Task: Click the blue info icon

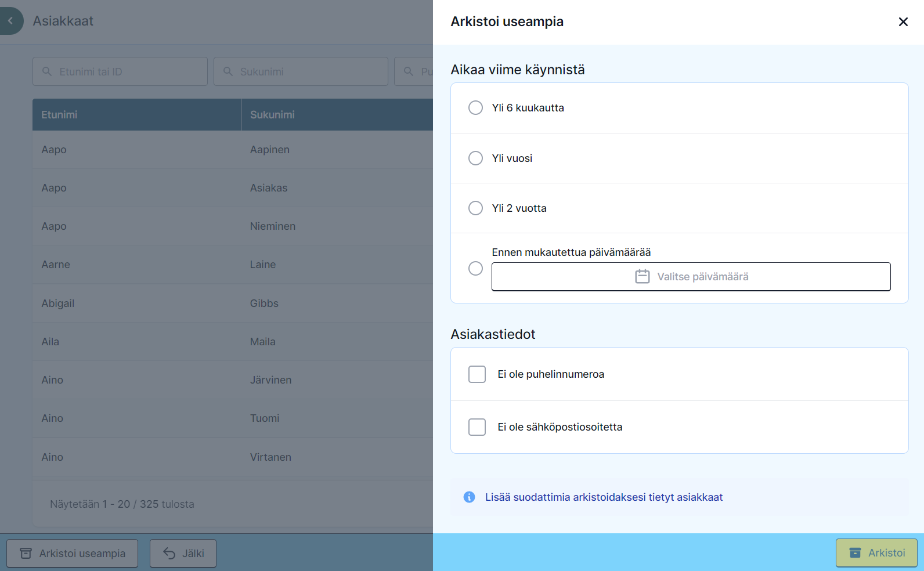Action: click(470, 497)
